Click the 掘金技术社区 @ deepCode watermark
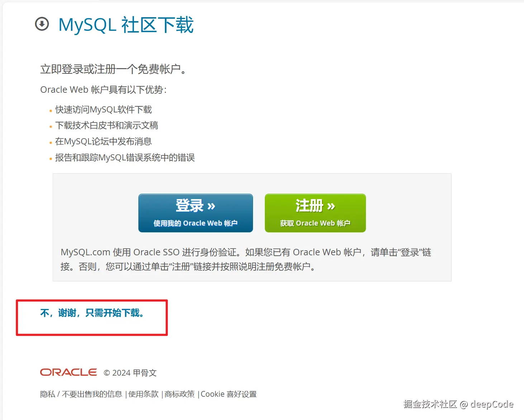This screenshot has width=524, height=420. (x=458, y=404)
